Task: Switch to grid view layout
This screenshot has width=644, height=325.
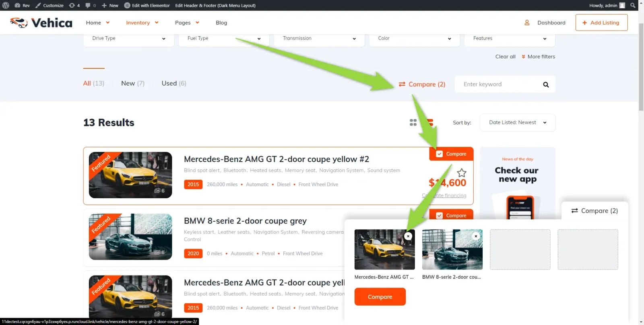Action: click(x=413, y=122)
